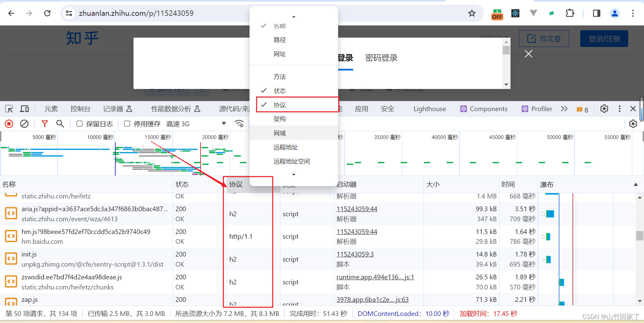Open the 密码登录 login tab
The height and width of the screenshot is (323, 644).
[x=381, y=58]
